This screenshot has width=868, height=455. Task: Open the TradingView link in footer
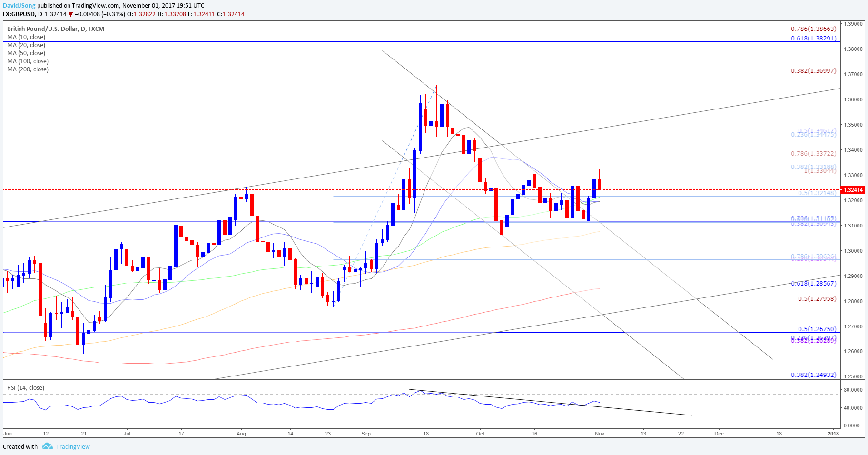(73, 446)
